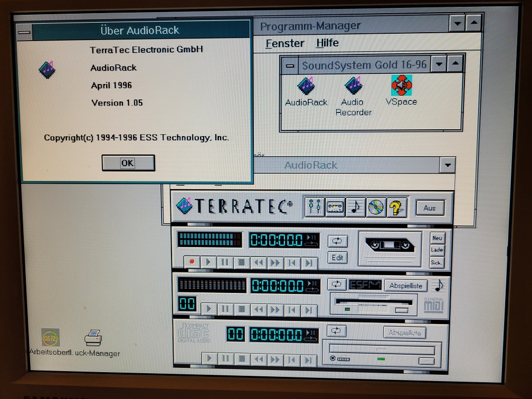Skip to start in audio recorder deck
532x399 pixels.
(292, 263)
